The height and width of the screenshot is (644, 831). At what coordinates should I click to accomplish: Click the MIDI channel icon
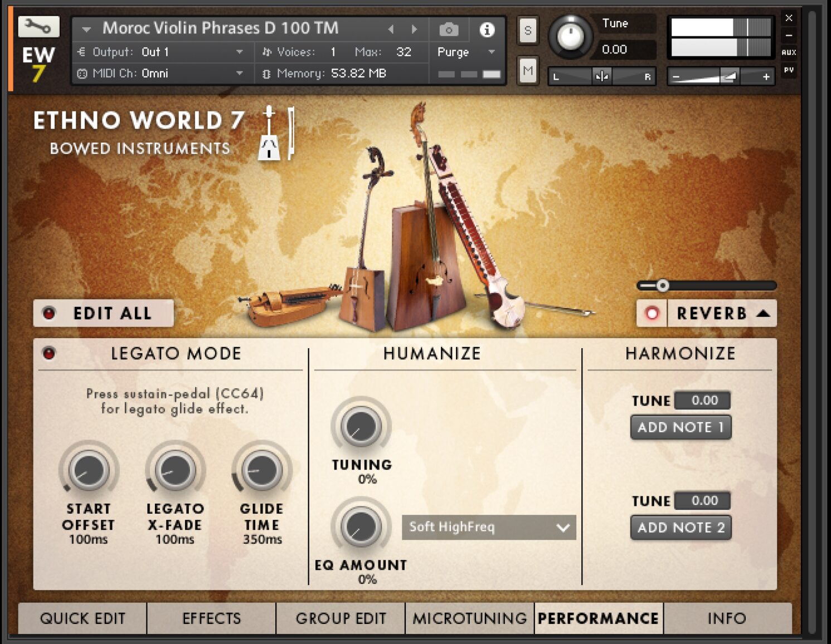(x=82, y=74)
